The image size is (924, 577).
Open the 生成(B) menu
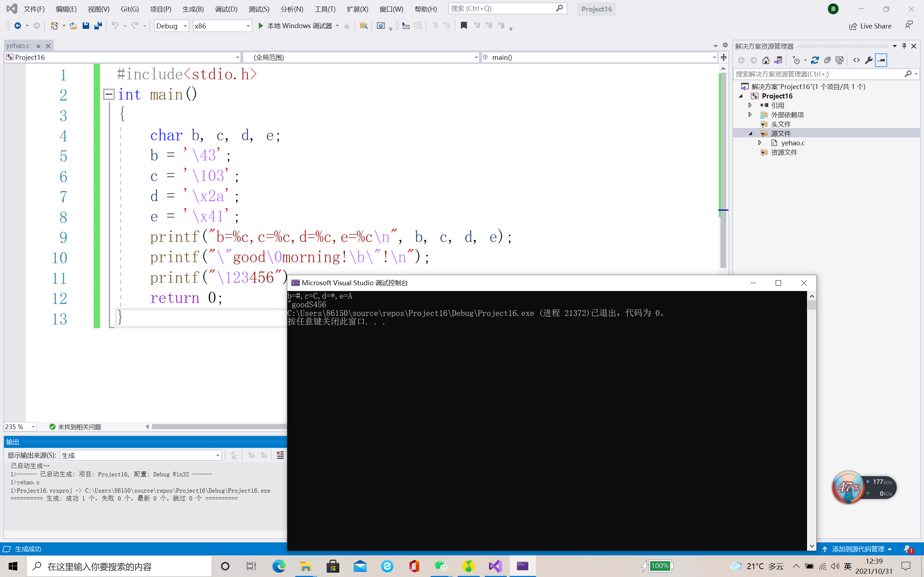coord(193,9)
